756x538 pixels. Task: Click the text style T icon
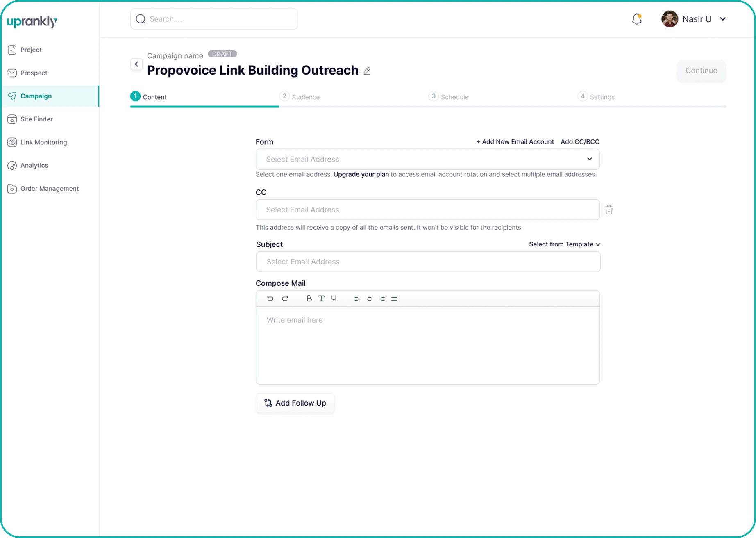[x=322, y=298]
